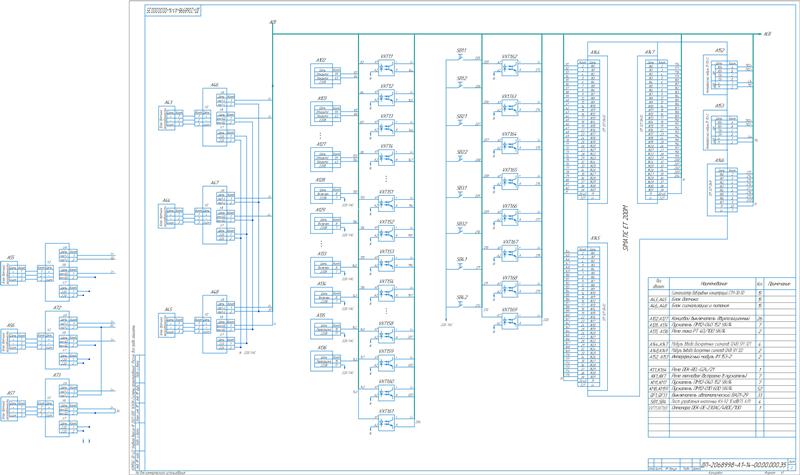Screen dimensions: 800x475
Task: Select the SB32 push-button switch symbol
Action: [462, 230]
